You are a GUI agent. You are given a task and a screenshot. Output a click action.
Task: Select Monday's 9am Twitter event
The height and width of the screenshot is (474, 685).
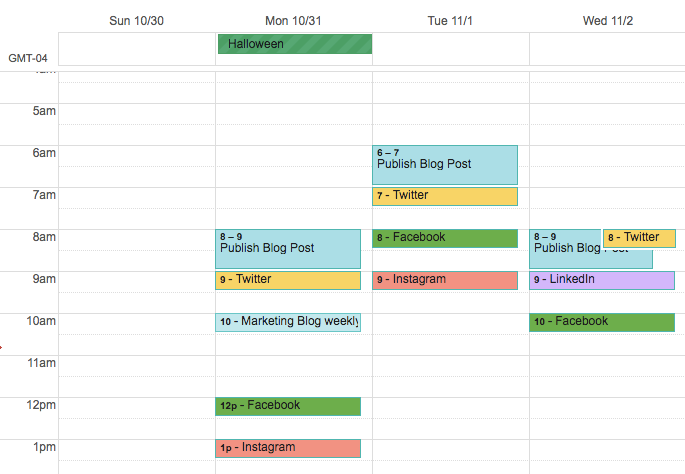(x=288, y=280)
